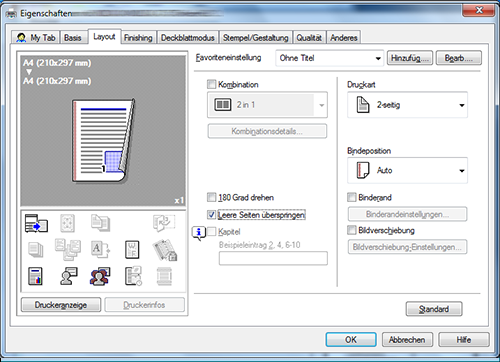Click the Bindeposition page icon with red edge
500x362 pixels.
pos(363,170)
